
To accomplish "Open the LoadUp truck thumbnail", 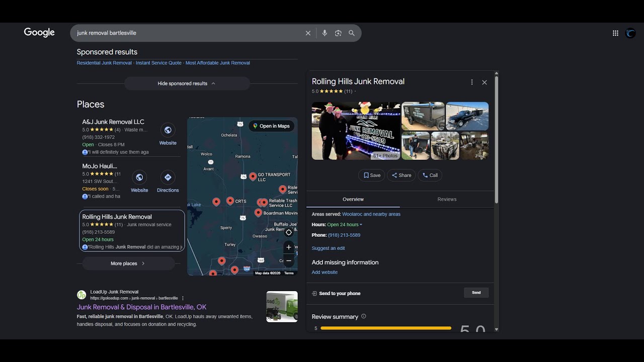I will pos(282,306).
